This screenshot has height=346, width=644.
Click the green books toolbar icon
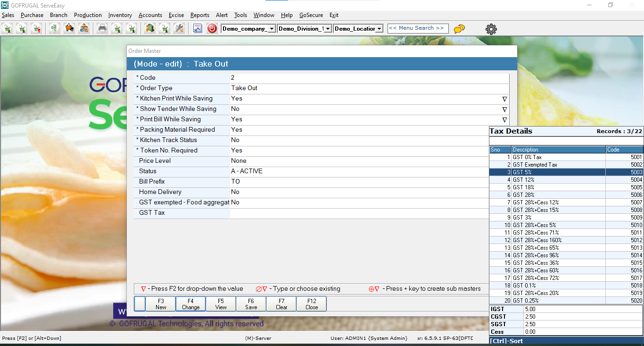(x=150, y=28)
